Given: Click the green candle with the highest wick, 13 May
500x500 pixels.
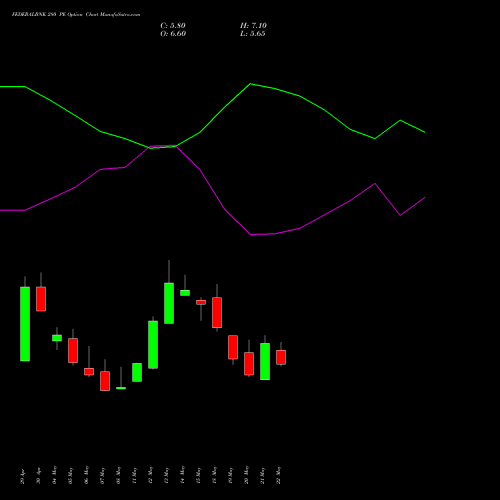Looking at the screenshot, I should 169,303.
